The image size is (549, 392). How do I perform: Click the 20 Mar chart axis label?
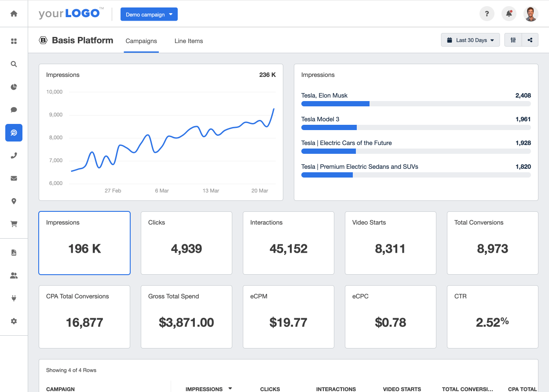(x=260, y=191)
